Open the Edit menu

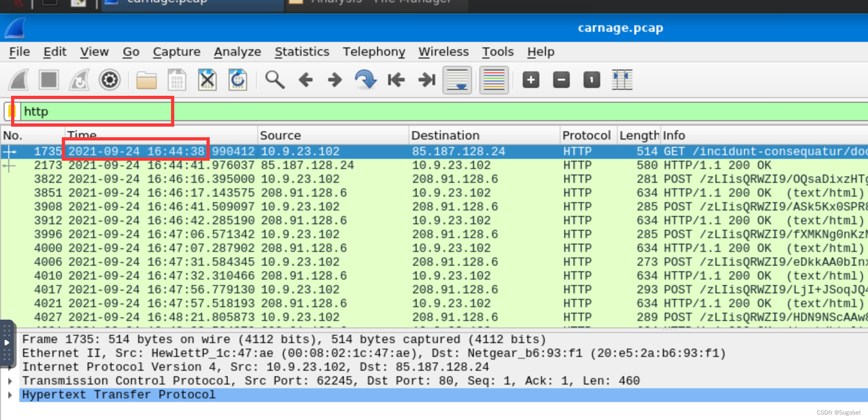click(55, 52)
